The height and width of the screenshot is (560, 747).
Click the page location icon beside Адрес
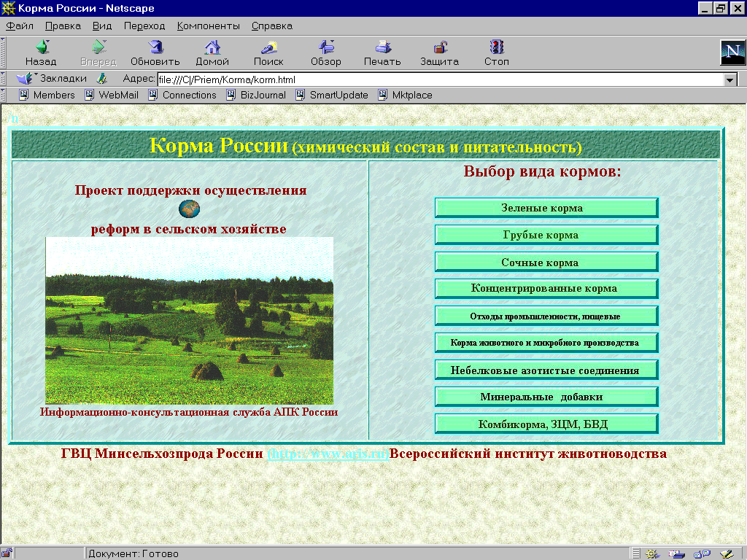pos(101,78)
